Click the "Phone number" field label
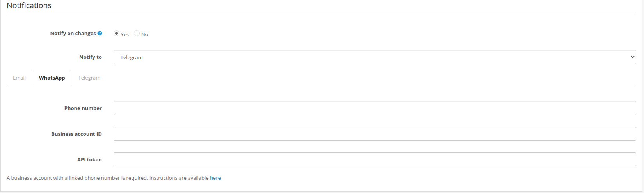The height and width of the screenshot is (193, 644). tap(83, 108)
